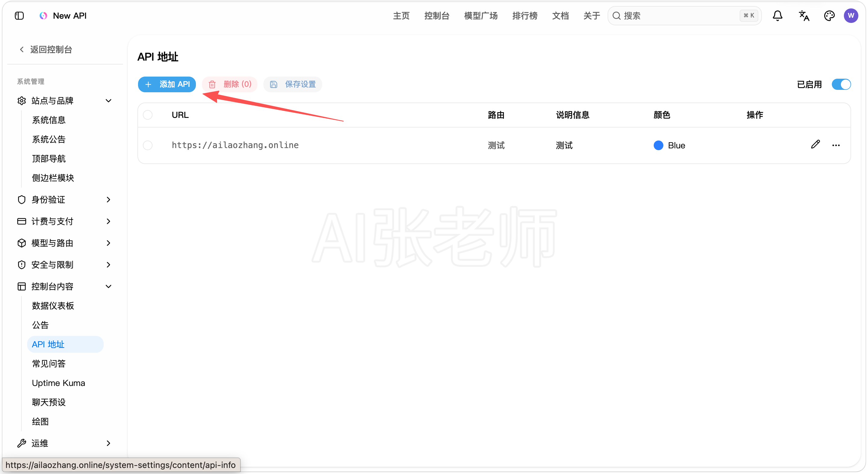Image resolution: width=868 pixels, height=474 pixels.
Task: Click the 保存设置 button
Action: tap(293, 84)
